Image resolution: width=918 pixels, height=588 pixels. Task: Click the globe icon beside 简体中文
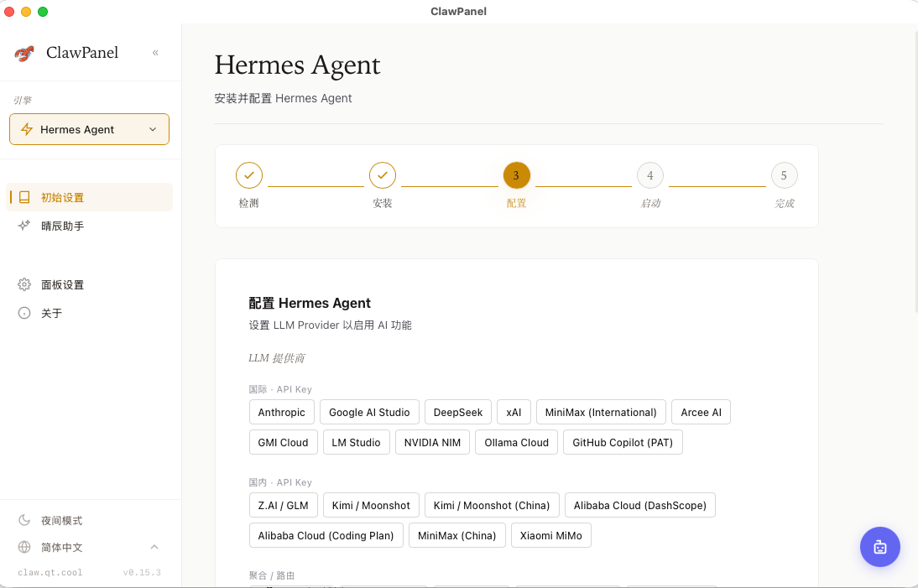coord(24,547)
